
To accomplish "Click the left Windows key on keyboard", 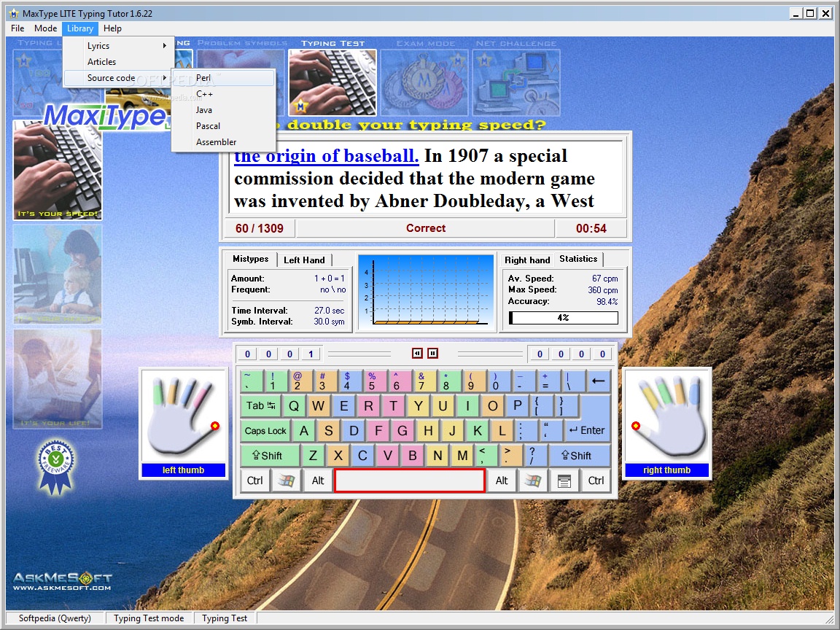I will pyautogui.click(x=286, y=481).
